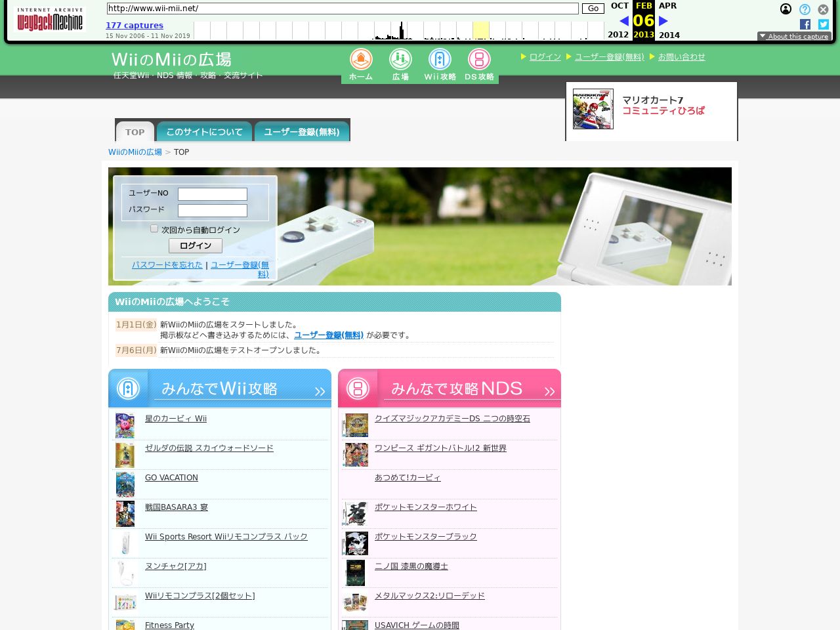Go to next capture, April 2014
The width and height of the screenshot is (840, 630).
(x=663, y=21)
